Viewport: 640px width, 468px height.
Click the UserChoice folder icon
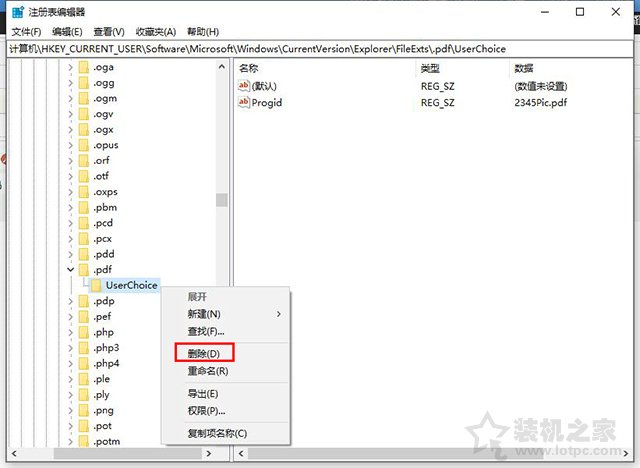tap(96, 285)
